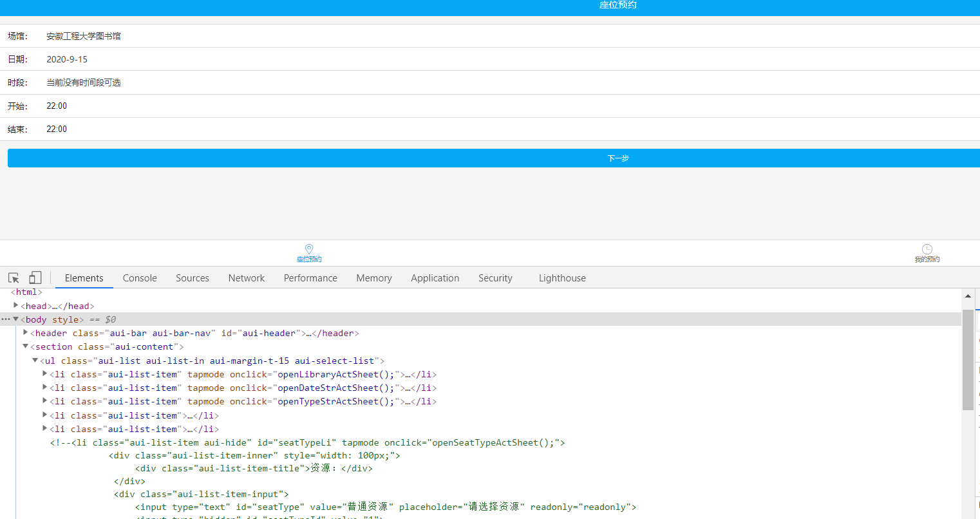Open the 座位预约 location icon tab
The width and height of the screenshot is (980, 519).
(x=309, y=253)
